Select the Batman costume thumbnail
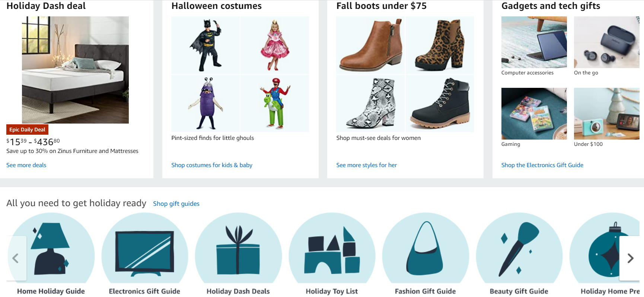 pyautogui.click(x=206, y=45)
